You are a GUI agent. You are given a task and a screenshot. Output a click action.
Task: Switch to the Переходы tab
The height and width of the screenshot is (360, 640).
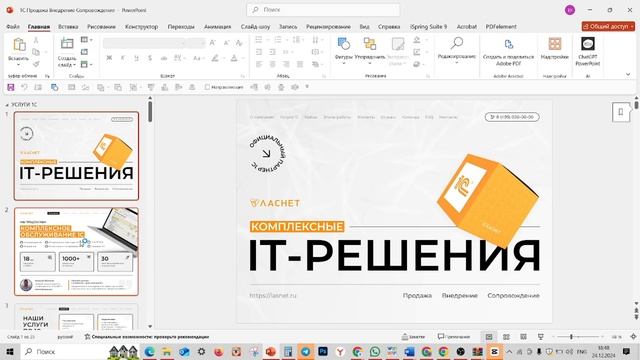pyautogui.click(x=181, y=27)
